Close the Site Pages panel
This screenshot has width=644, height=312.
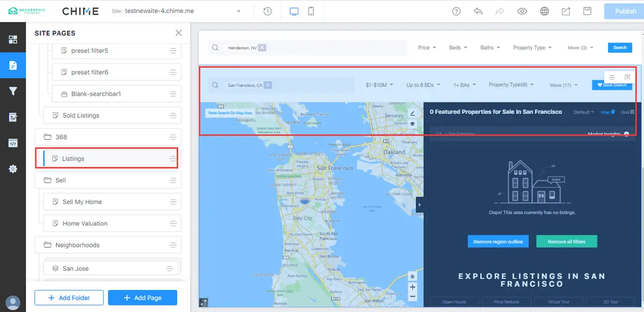tap(179, 33)
